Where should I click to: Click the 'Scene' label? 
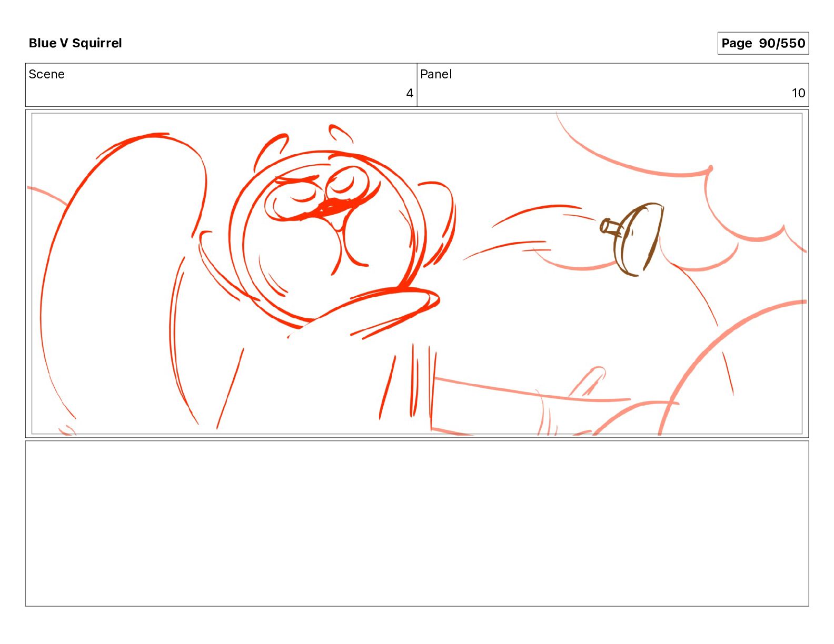[x=47, y=74]
